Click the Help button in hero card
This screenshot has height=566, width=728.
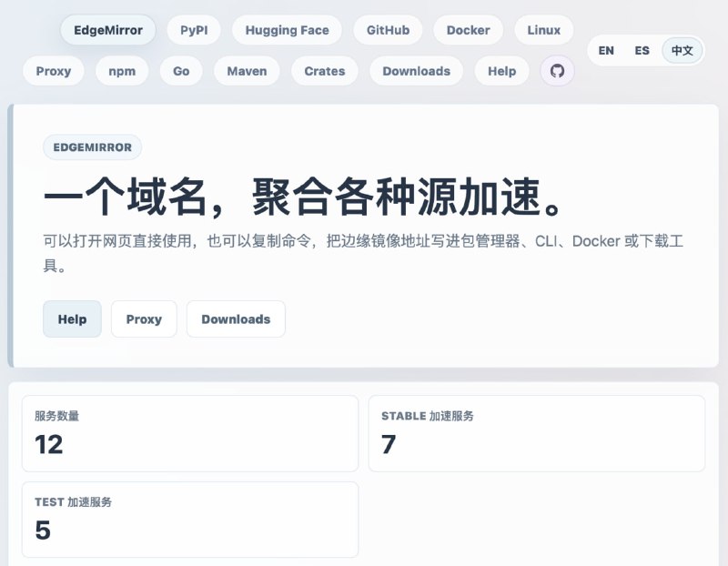point(72,319)
